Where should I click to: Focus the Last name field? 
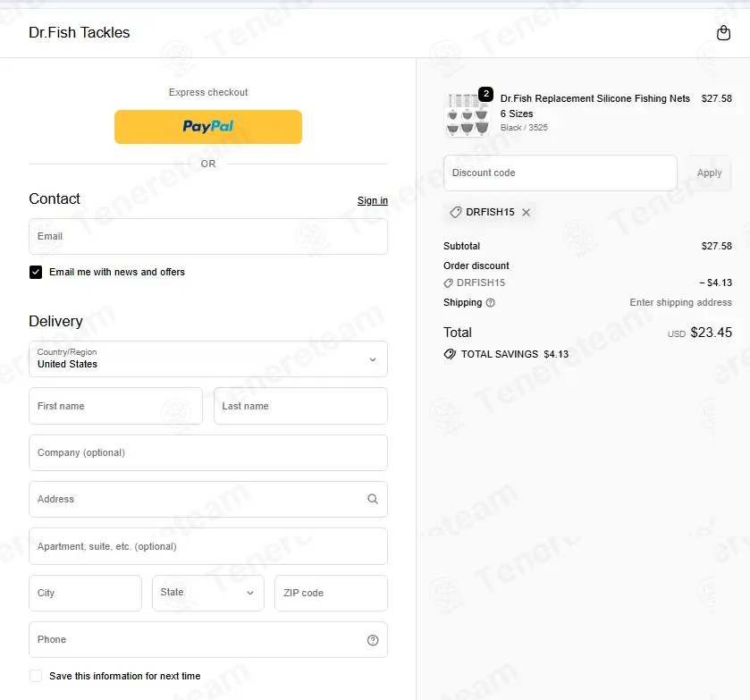tap(300, 406)
